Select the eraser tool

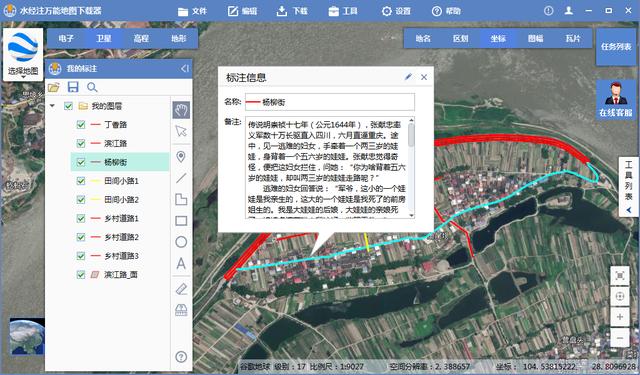point(181,289)
